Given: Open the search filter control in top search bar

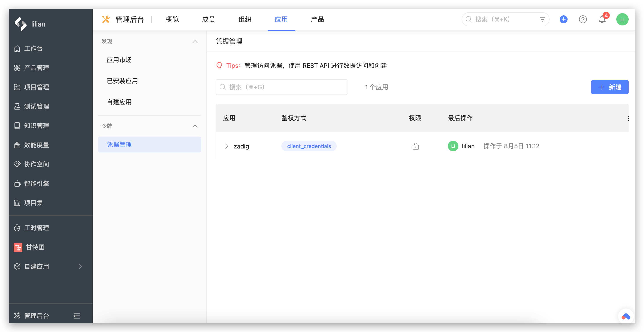Looking at the screenshot, I should pyautogui.click(x=542, y=19).
